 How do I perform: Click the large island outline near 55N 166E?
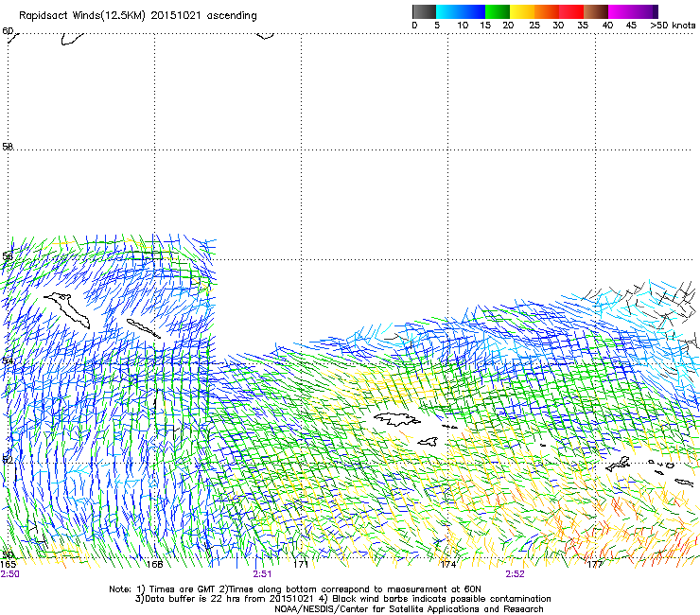pos(67,309)
